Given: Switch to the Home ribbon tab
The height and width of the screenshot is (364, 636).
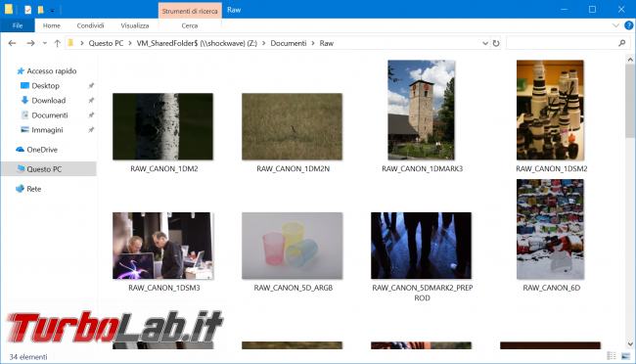Looking at the screenshot, I should (52, 25).
